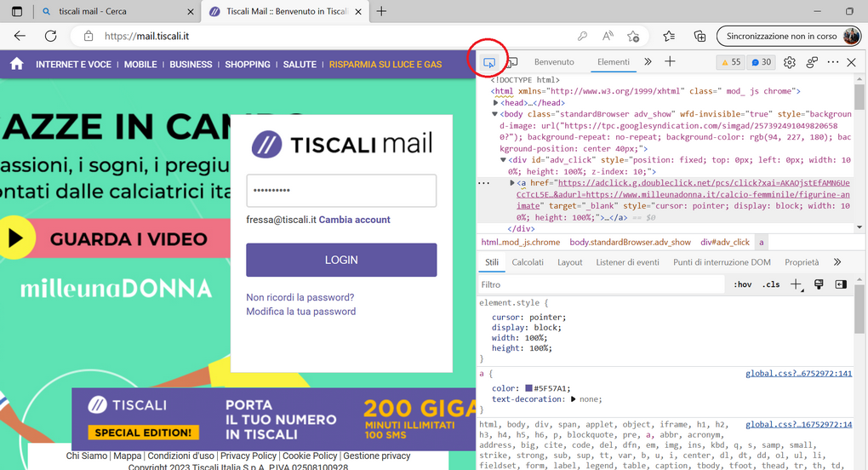
Task: Show more styles pane tabs chevron
Action: [x=837, y=262]
